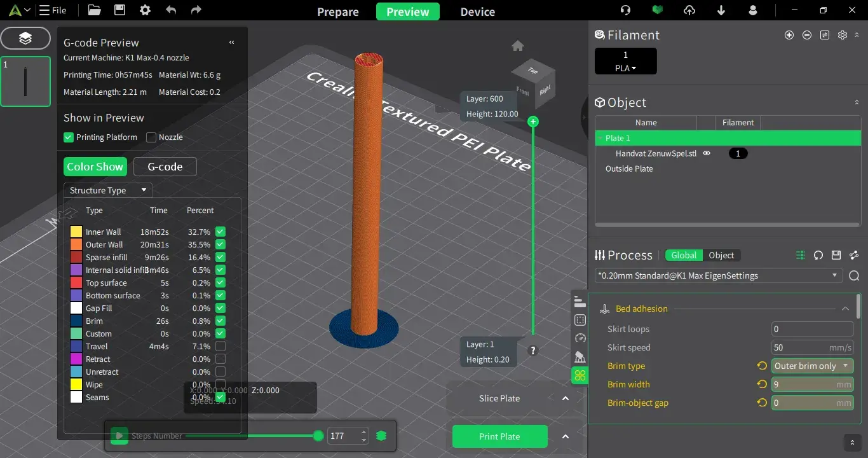This screenshot has width=868, height=458.
Task: Uncheck the Printing Platform checkbox
Action: coord(69,137)
